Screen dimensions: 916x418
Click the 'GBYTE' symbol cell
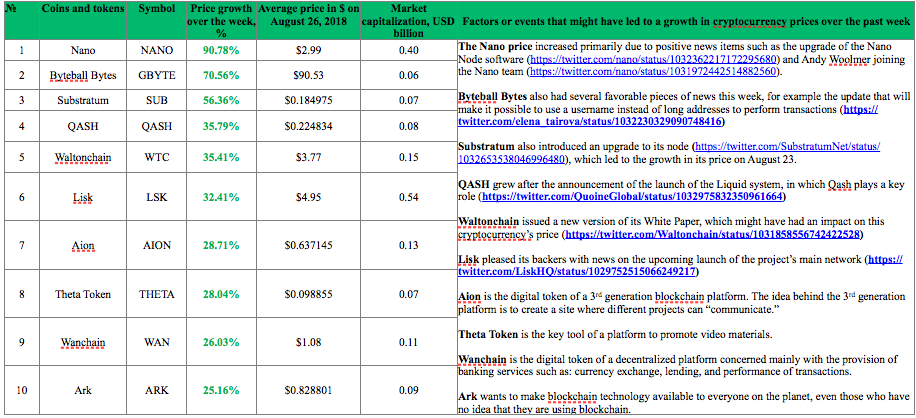coord(157,75)
